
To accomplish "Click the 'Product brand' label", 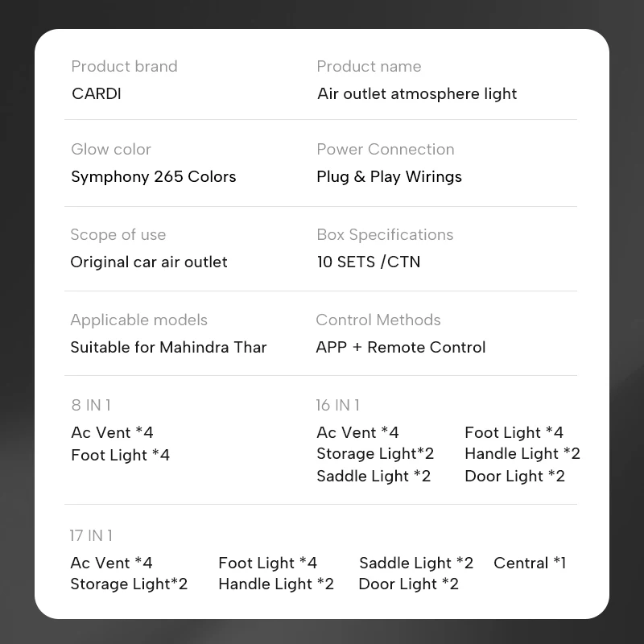I will [124, 66].
